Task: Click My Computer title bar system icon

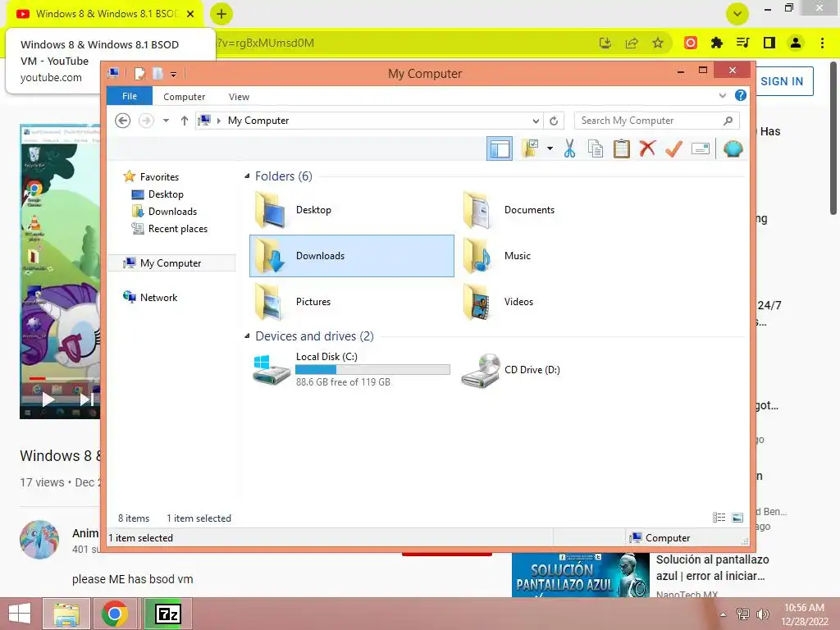Action: (113, 73)
